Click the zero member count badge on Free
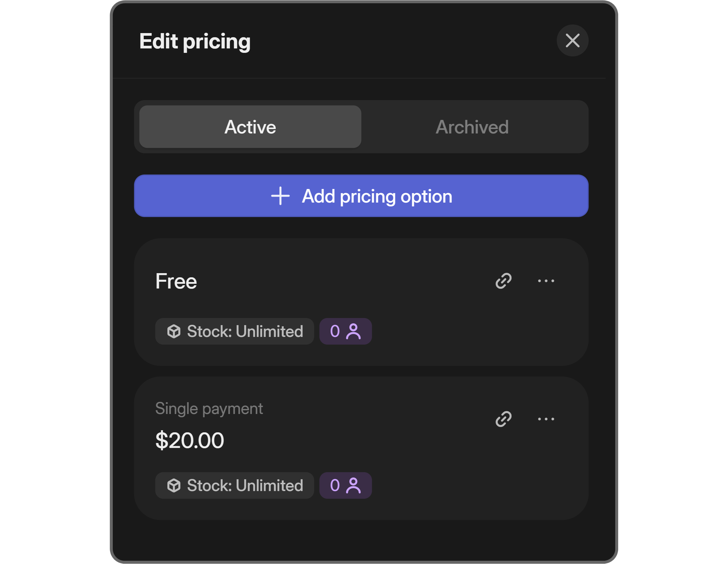Image resolution: width=728 pixels, height=564 pixels. click(345, 331)
